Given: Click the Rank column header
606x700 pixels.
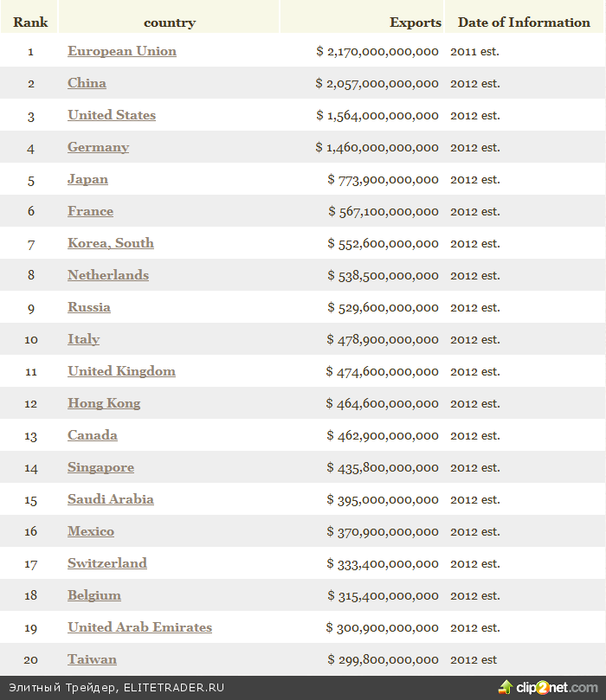Looking at the screenshot, I should coord(30,22).
